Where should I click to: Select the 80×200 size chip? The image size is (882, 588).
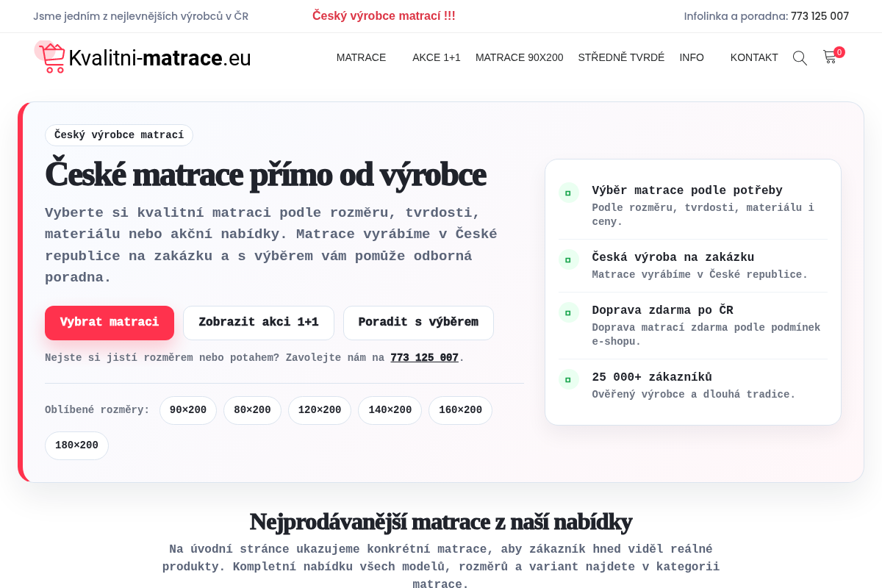252,410
